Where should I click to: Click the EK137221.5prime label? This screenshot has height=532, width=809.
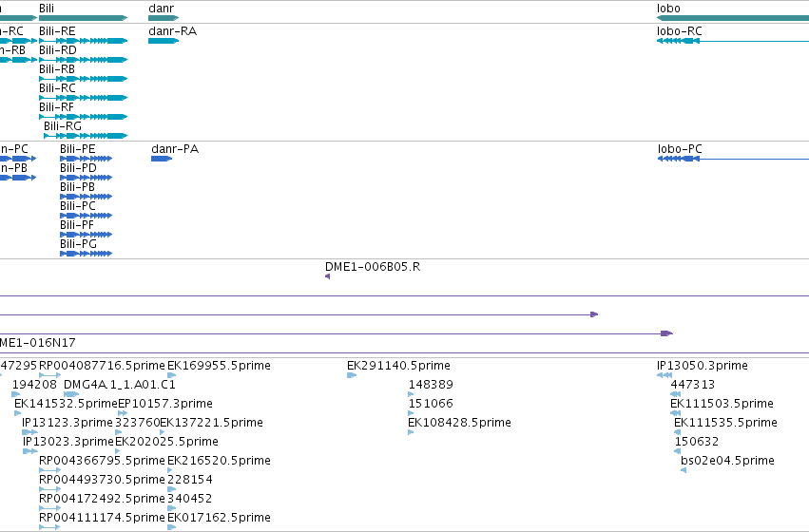point(212,423)
